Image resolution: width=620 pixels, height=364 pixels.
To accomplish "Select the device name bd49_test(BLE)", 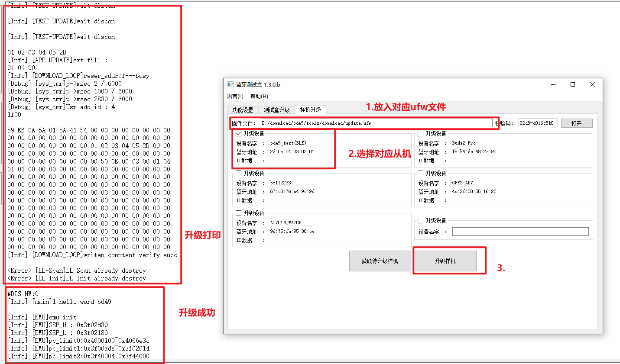I will click(288, 143).
